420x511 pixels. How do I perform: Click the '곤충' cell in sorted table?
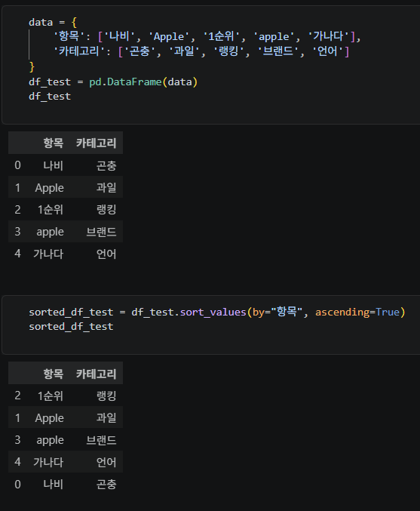point(106,485)
